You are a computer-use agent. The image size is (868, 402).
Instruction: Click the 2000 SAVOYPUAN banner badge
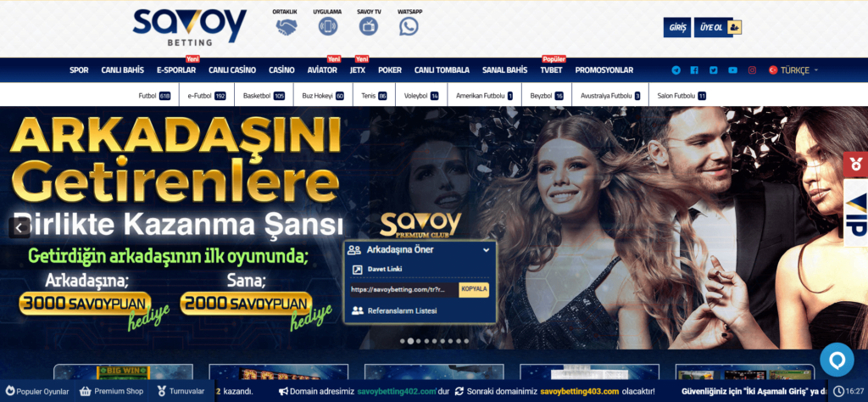click(x=246, y=304)
